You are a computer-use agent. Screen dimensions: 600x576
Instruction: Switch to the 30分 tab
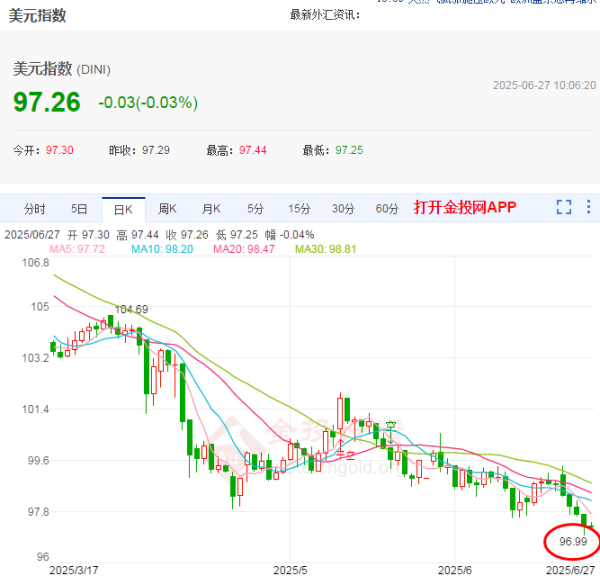pyautogui.click(x=343, y=209)
